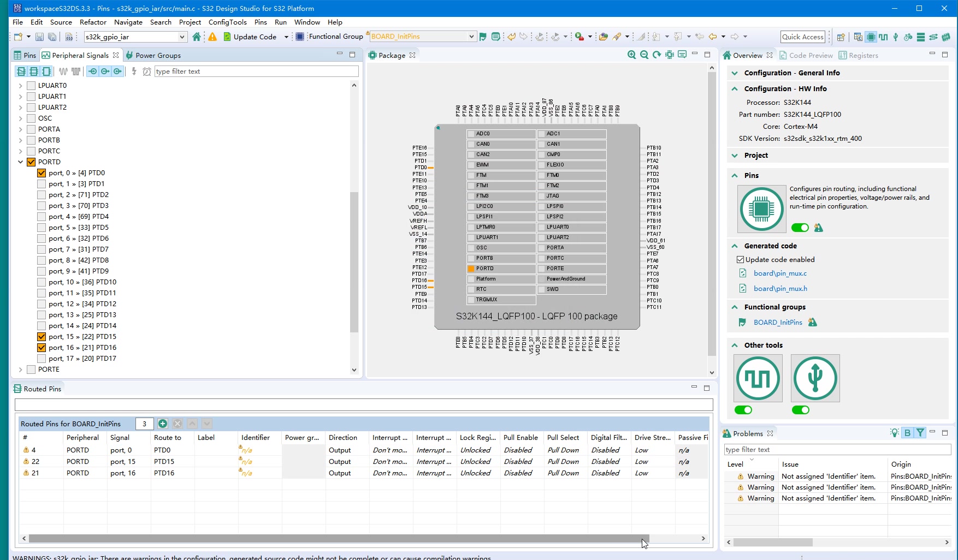Click the Save All toolbar icon
The image size is (958, 560).
[52, 37]
